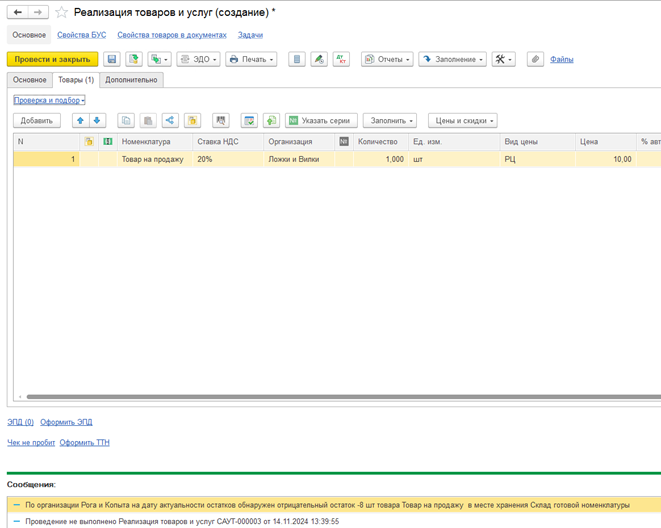Click the 10,00 price cell
The image size is (661, 528).
606,159
